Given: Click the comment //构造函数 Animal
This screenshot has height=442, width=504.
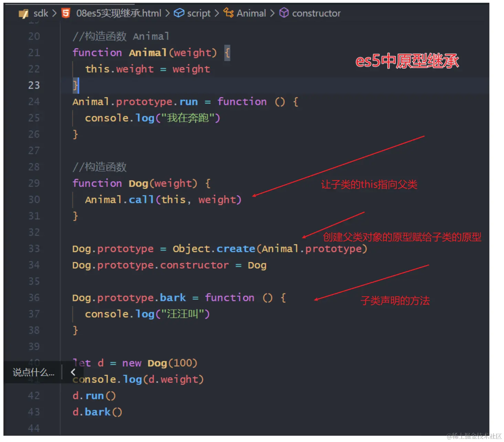Looking at the screenshot, I should [x=121, y=36].
